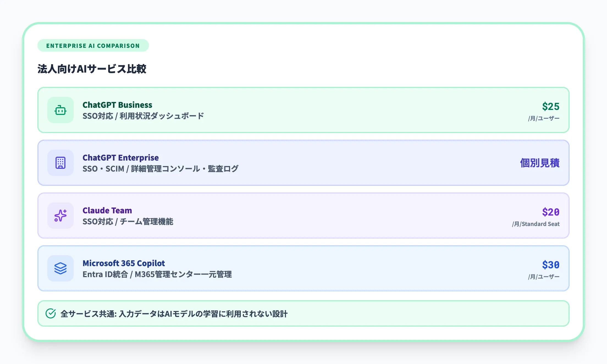Click the heading 法人向けAIサービス比較
This screenshot has height=364, width=607.
92,69
